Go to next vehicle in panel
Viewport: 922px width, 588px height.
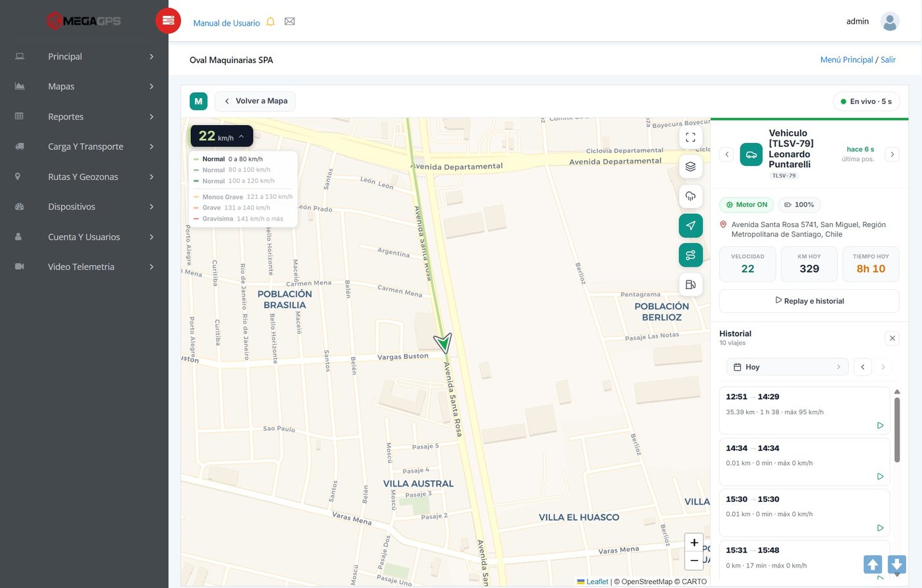pos(892,155)
